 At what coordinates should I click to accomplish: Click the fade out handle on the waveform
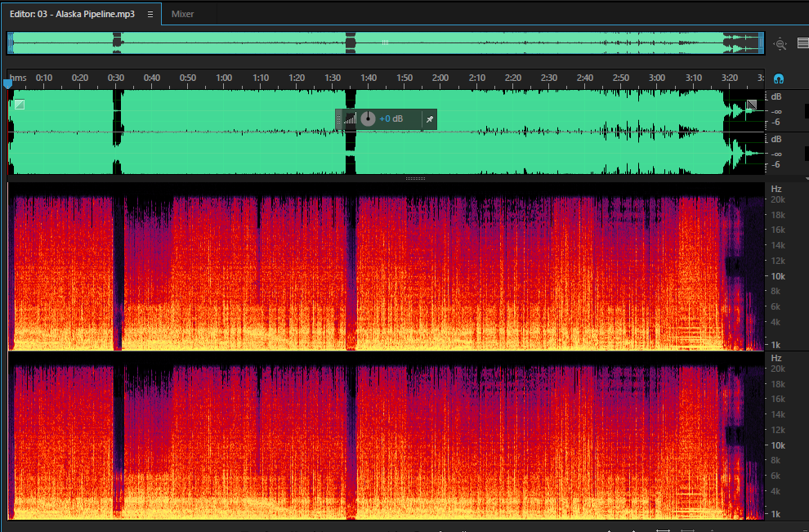tap(752, 105)
